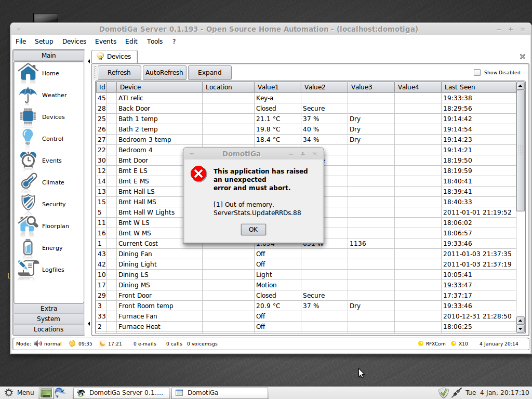Select the Devices chip icon
The width and height of the screenshot is (532, 399).
tap(28, 117)
